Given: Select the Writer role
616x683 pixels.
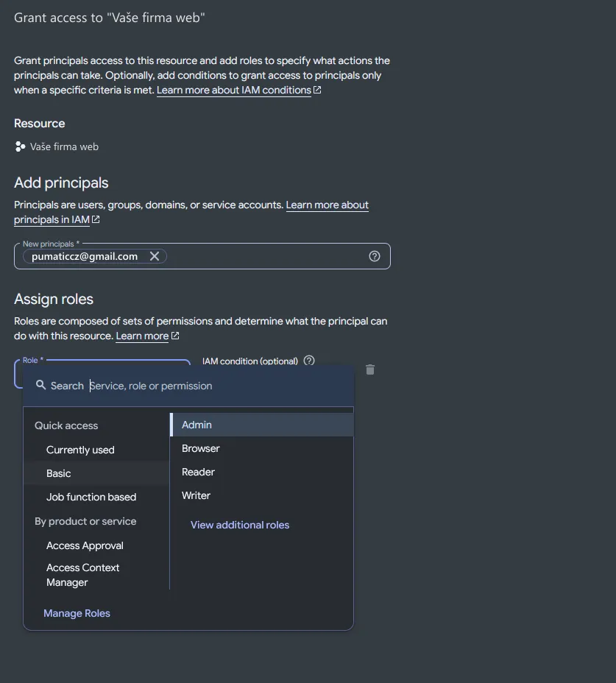Looking at the screenshot, I should tap(262, 495).
